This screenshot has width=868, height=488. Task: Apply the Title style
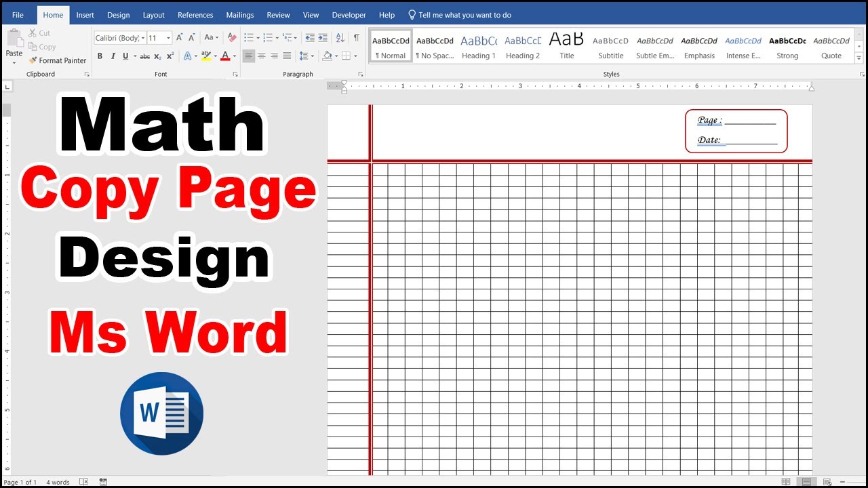click(x=567, y=47)
